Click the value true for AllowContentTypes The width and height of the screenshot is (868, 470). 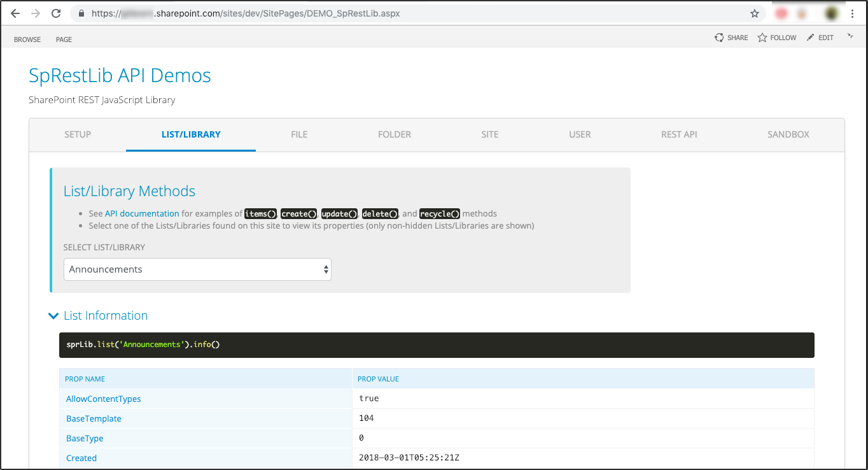pos(369,399)
